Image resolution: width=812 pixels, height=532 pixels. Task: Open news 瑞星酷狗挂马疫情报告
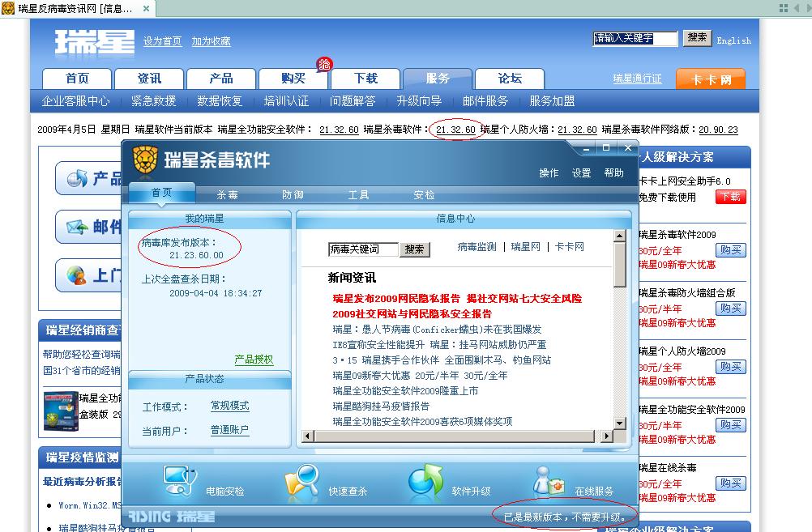381,406
